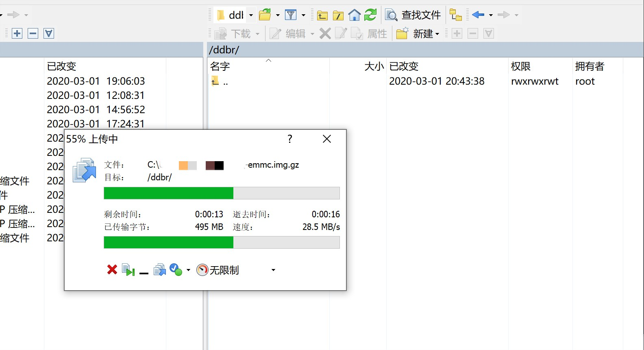Click the local panel select-all plus icon
The image size is (644, 350).
(x=17, y=33)
